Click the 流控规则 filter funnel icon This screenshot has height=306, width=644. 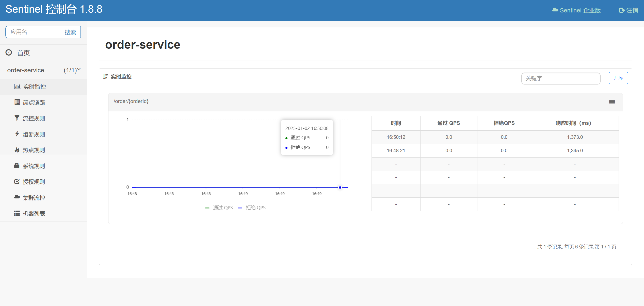click(17, 118)
